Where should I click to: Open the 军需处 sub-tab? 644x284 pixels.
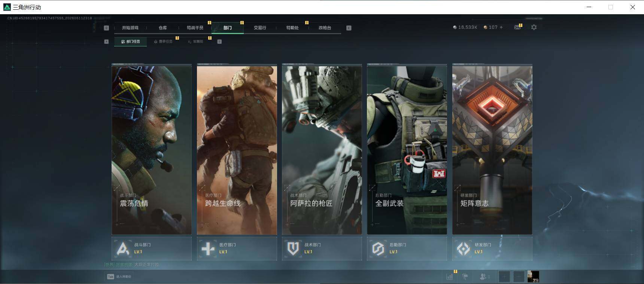tap(195, 42)
